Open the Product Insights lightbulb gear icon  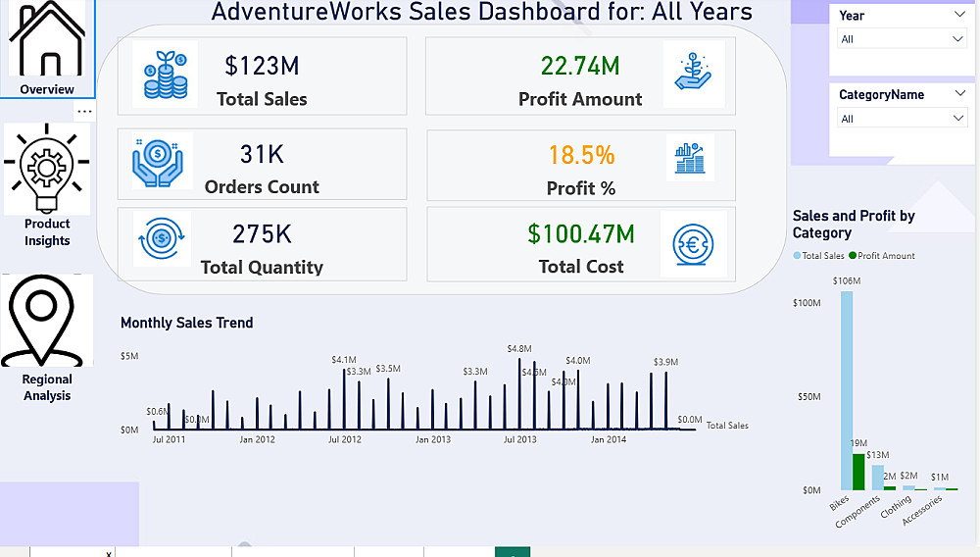46,169
